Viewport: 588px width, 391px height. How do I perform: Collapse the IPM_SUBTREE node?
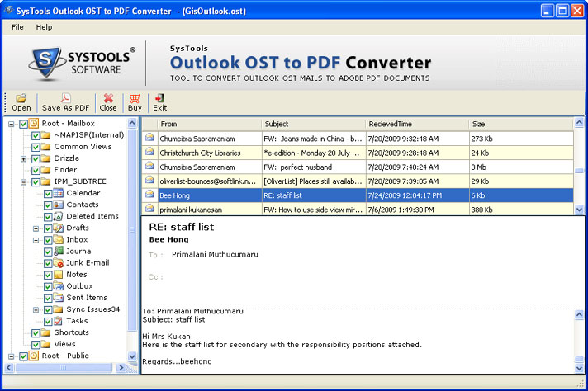(x=24, y=181)
